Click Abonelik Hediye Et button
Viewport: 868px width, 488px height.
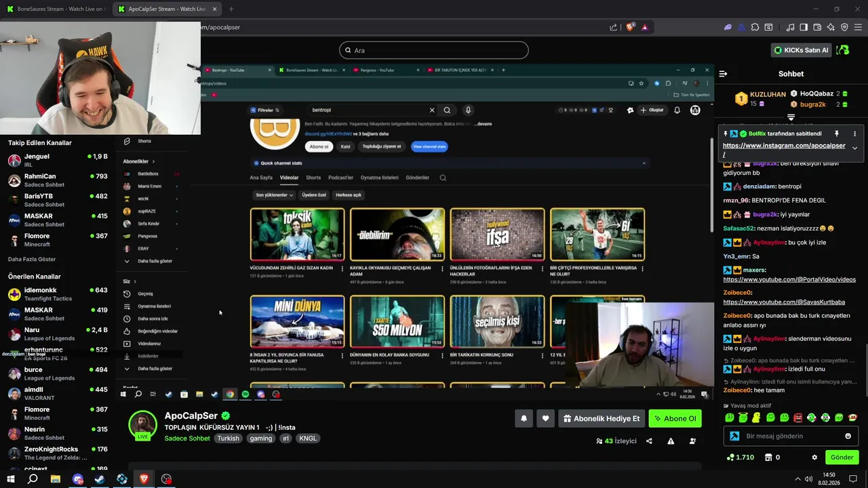point(601,419)
